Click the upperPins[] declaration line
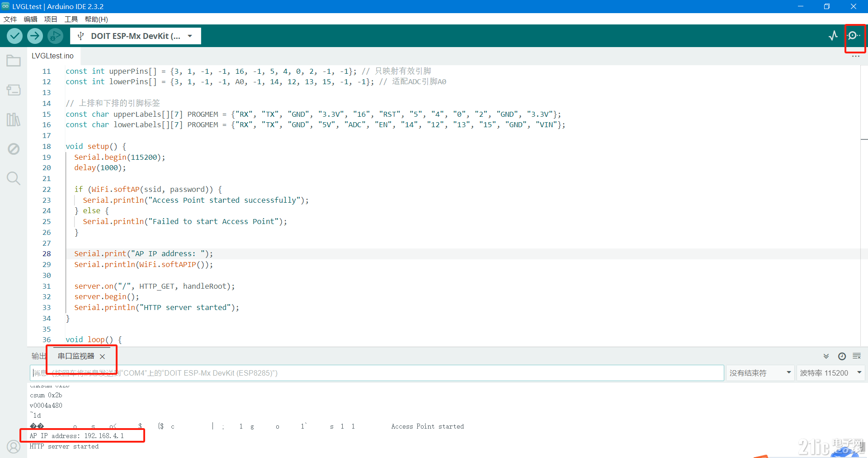 pos(248,72)
